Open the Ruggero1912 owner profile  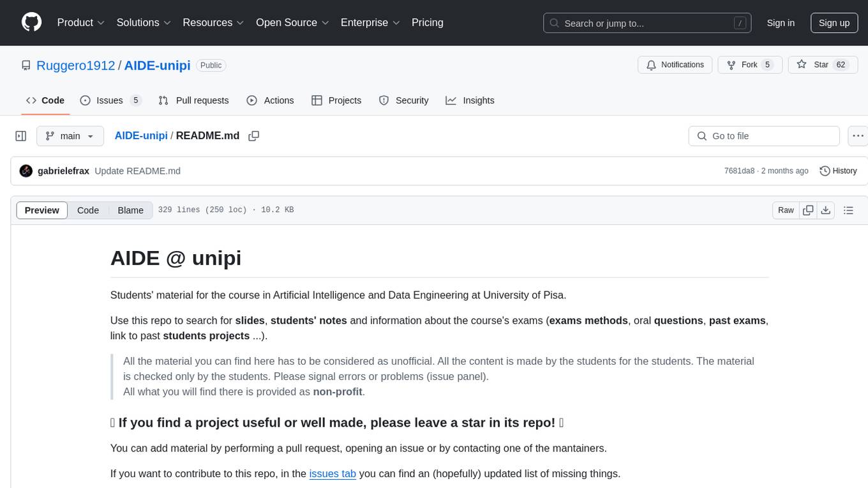click(x=75, y=65)
